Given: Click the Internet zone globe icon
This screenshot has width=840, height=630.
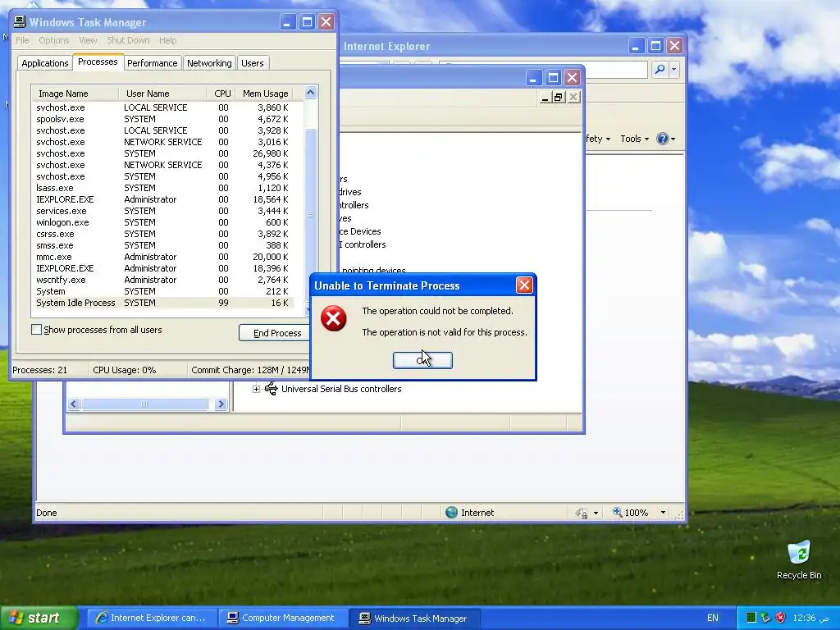Looking at the screenshot, I should click(452, 512).
